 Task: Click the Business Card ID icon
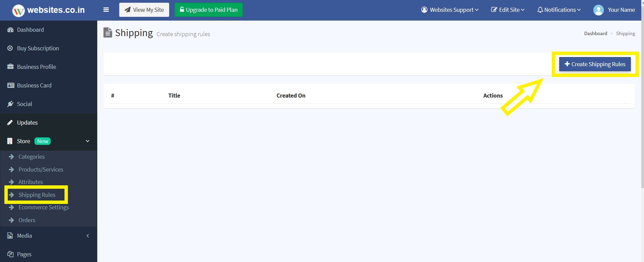11,85
